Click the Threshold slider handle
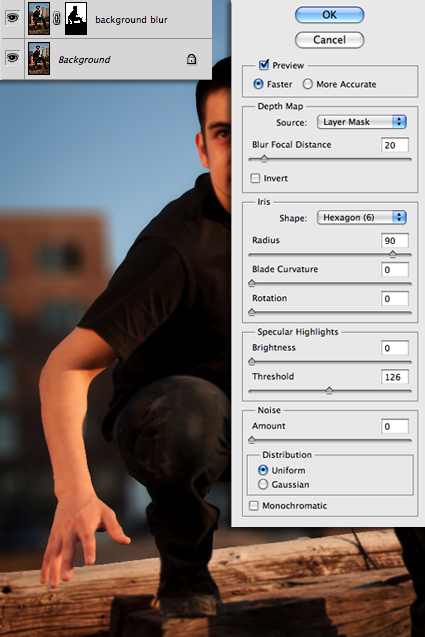 coord(330,390)
